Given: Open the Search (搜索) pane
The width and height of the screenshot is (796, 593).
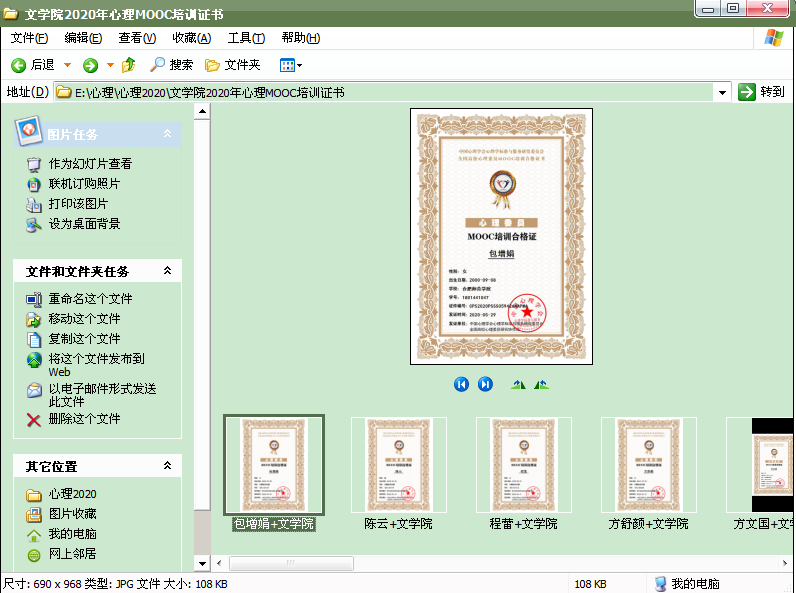Looking at the screenshot, I should click(171, 65).
